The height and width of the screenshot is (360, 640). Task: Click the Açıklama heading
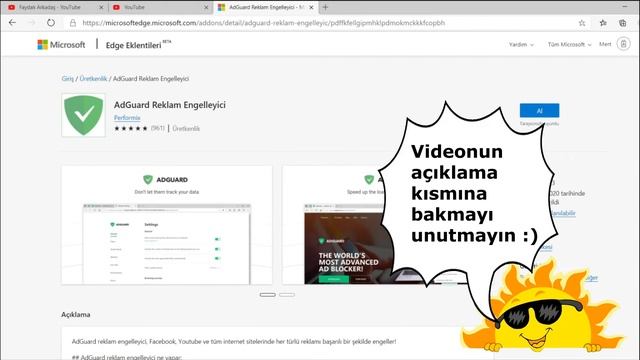pos(76,314)
